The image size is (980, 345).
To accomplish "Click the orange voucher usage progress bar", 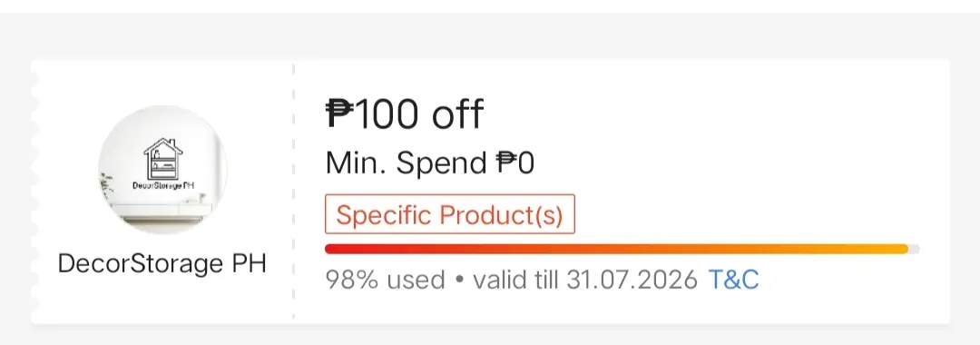I will (x=622, y=249).
